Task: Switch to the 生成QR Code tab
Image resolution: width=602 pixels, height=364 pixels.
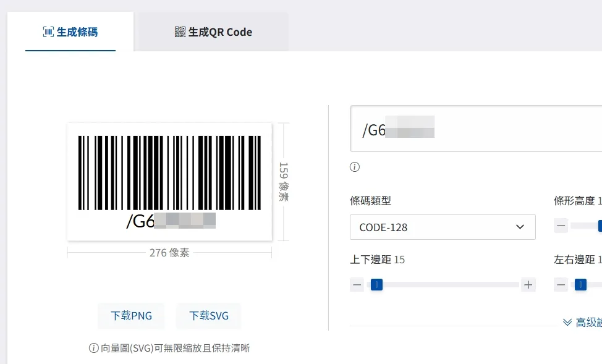Action: click(214, 32)
